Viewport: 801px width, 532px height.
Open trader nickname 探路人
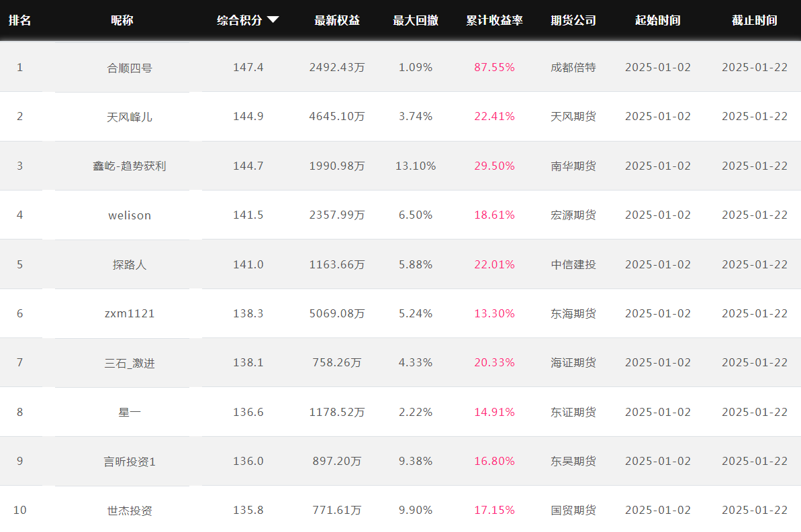click(130, 264)
